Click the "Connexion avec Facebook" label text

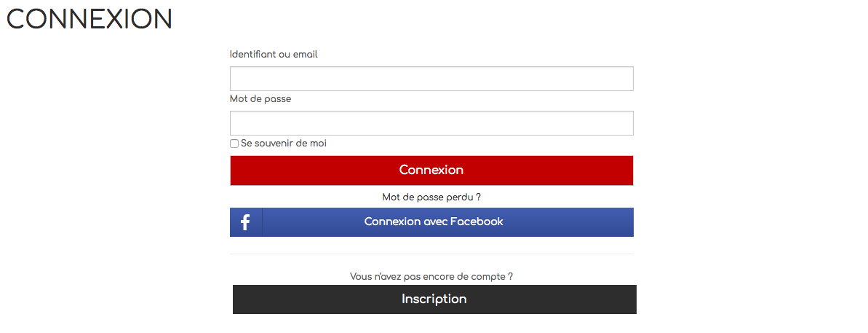pos(434,222)
